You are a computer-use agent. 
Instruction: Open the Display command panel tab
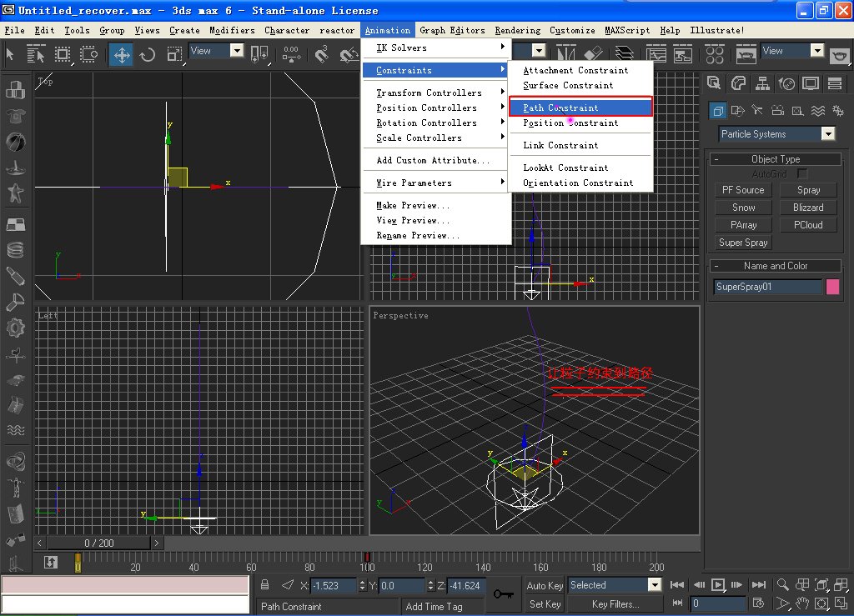tap(811, 83)
